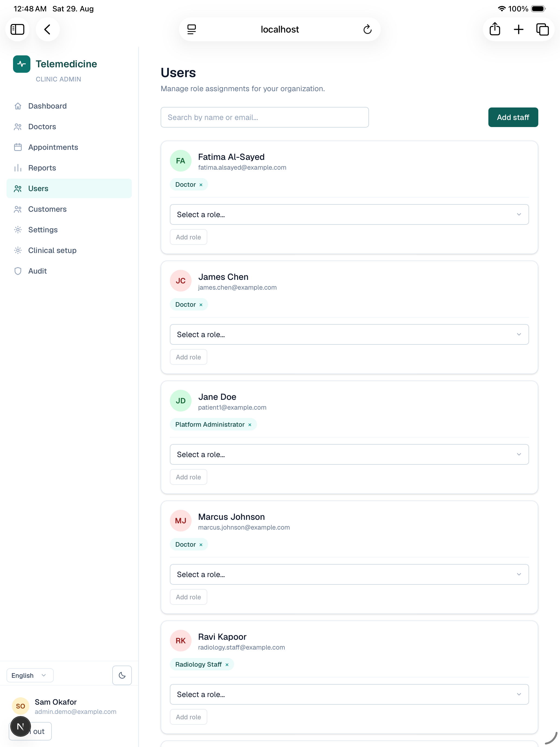The image size is (560, 747).
Task: Open the browser share icon
Action: [495, 29]
